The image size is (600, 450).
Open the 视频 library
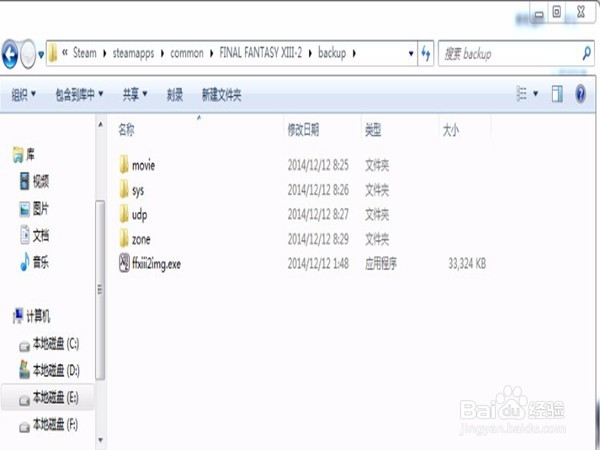pyautogui.click(x=41, y=181)
